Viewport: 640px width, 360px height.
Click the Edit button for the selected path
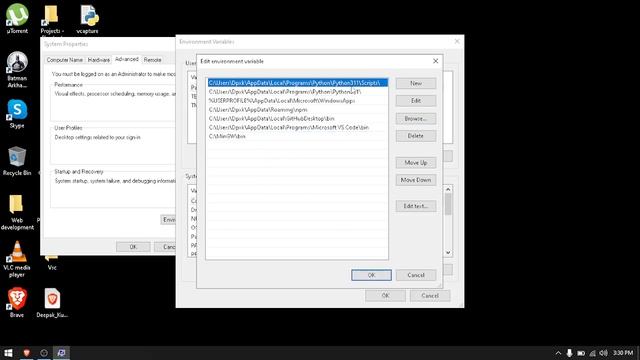point(416,101)
